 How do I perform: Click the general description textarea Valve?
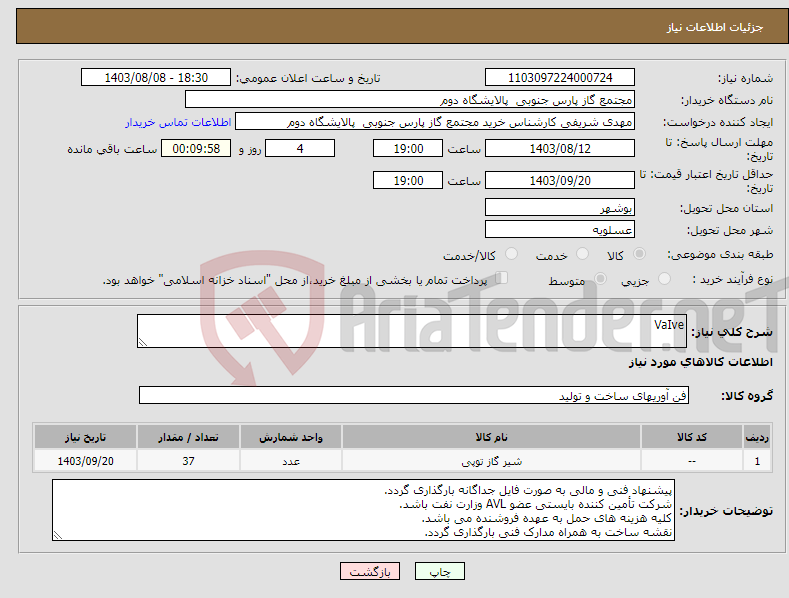tap(412, 331)
